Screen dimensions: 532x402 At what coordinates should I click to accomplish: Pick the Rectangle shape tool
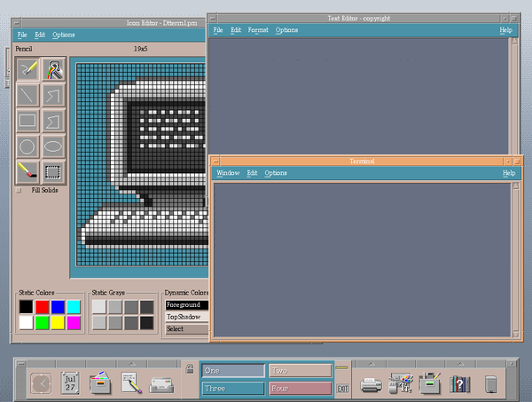point(28,120)
